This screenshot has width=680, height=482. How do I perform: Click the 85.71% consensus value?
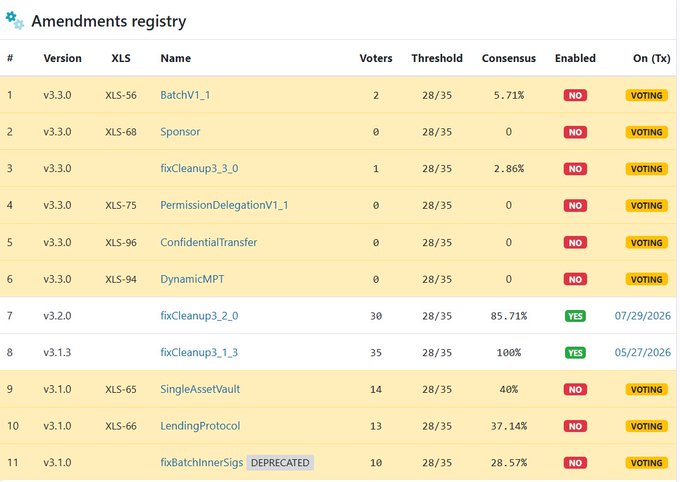509,316
